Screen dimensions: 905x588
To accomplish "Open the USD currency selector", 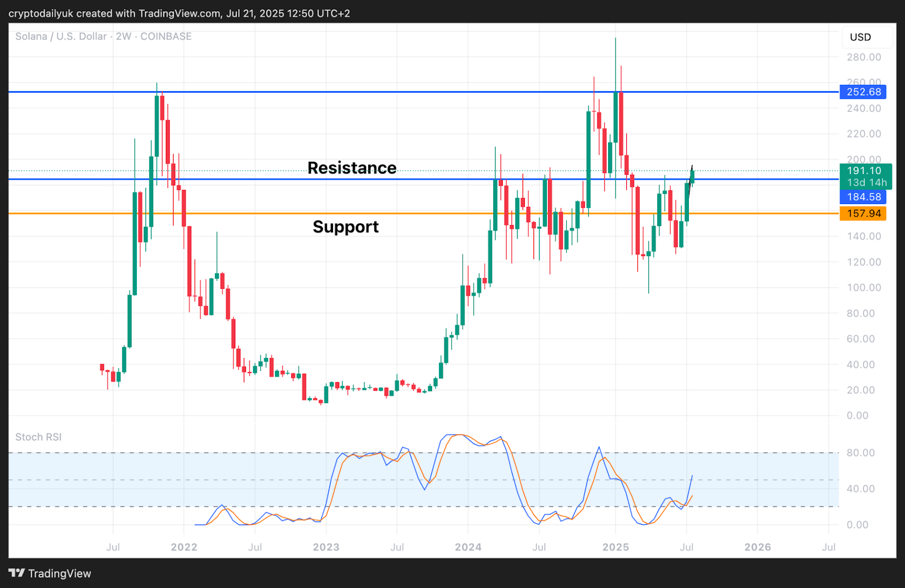I will point(860,37).
